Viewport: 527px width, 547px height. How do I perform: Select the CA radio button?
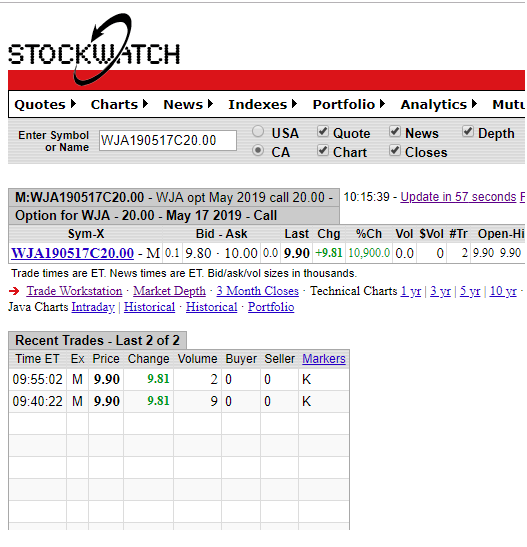click(258, 151)
